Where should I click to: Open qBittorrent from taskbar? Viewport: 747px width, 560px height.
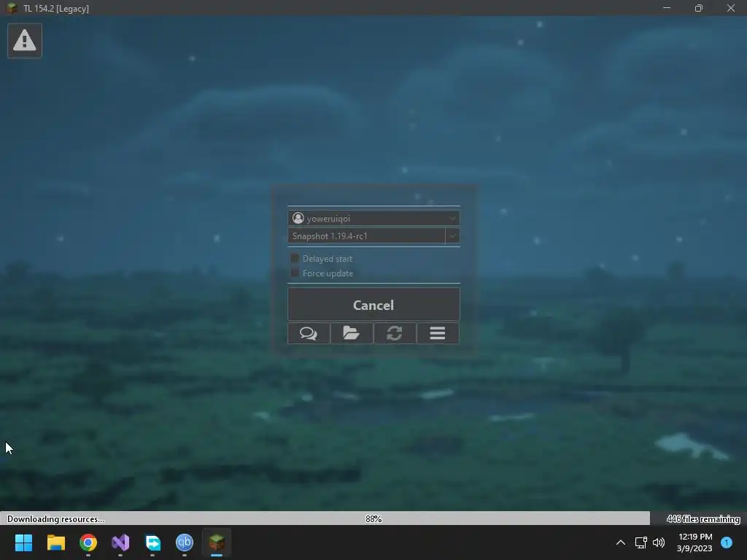[x=185, y=542]
